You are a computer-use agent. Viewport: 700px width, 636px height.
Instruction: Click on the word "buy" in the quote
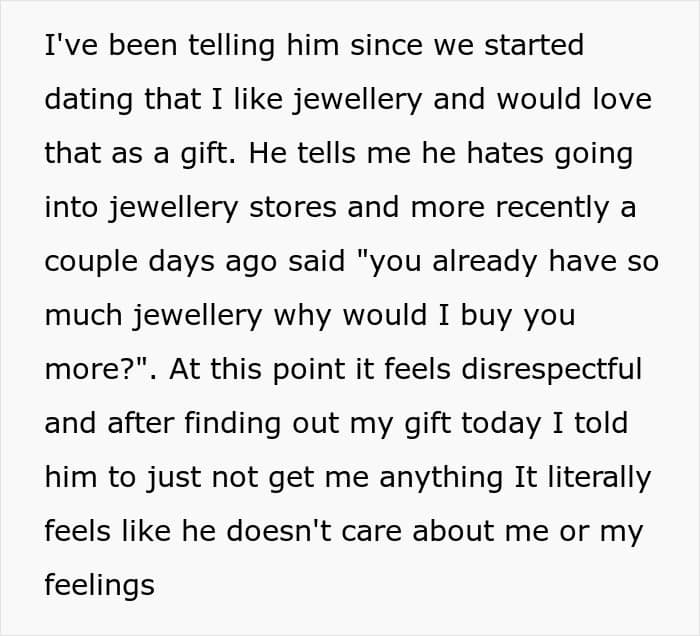(483, 315)
